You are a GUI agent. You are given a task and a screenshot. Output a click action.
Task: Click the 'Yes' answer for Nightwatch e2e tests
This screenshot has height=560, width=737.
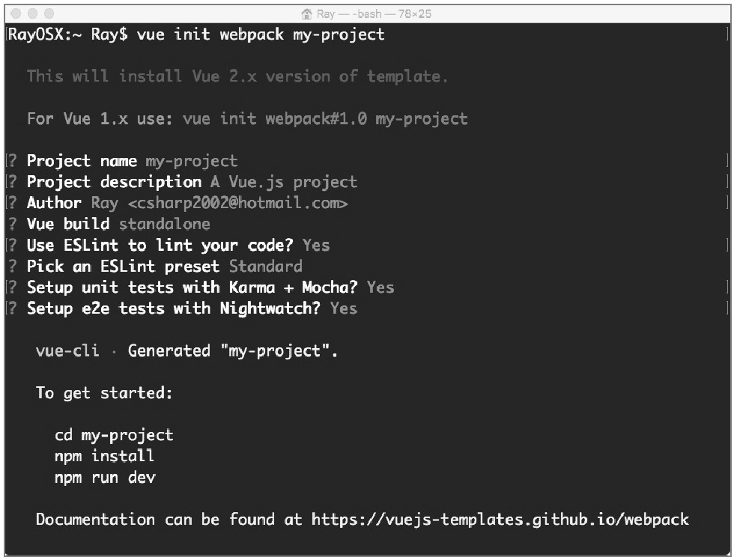pyautogui.click(x=344, y=308)
